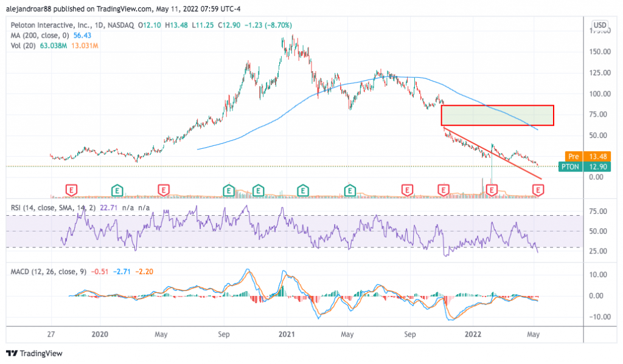Open the USD currency selector
Viewport: 623px width, 364px height.
click(x=599, y=25)
